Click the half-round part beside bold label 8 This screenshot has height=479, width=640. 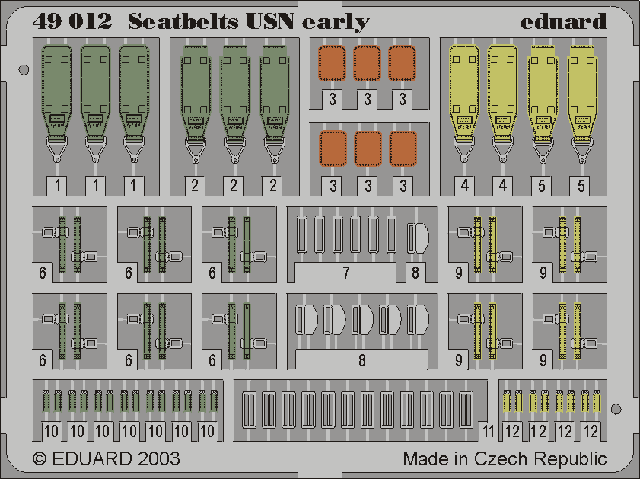[419, 238]
